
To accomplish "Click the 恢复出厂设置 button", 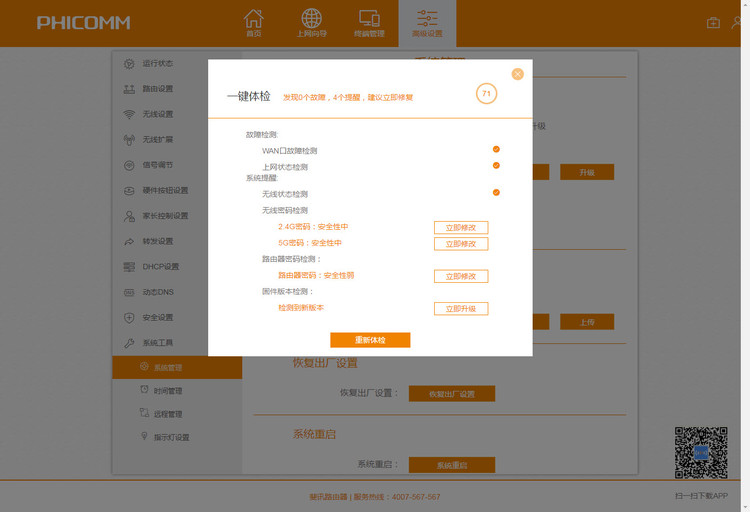I will point(452,394).
